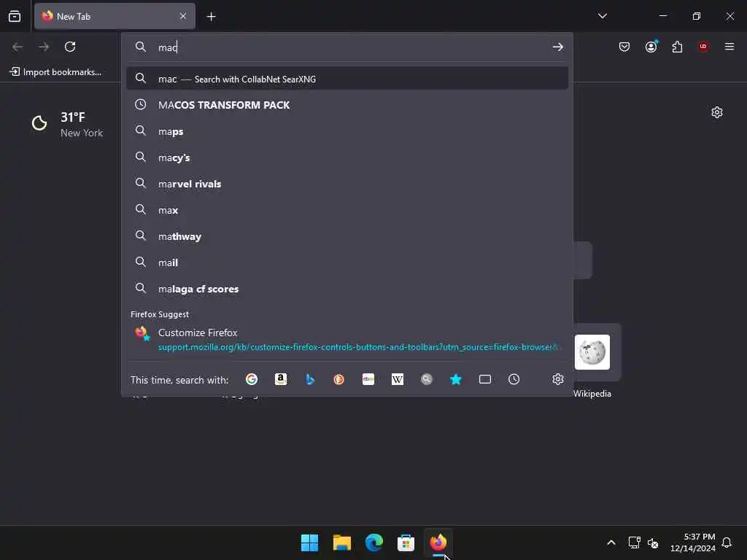Viewport: 747px width, 560px height.
Task: Search bookmarks with star icon
Action: pos(455,379)
